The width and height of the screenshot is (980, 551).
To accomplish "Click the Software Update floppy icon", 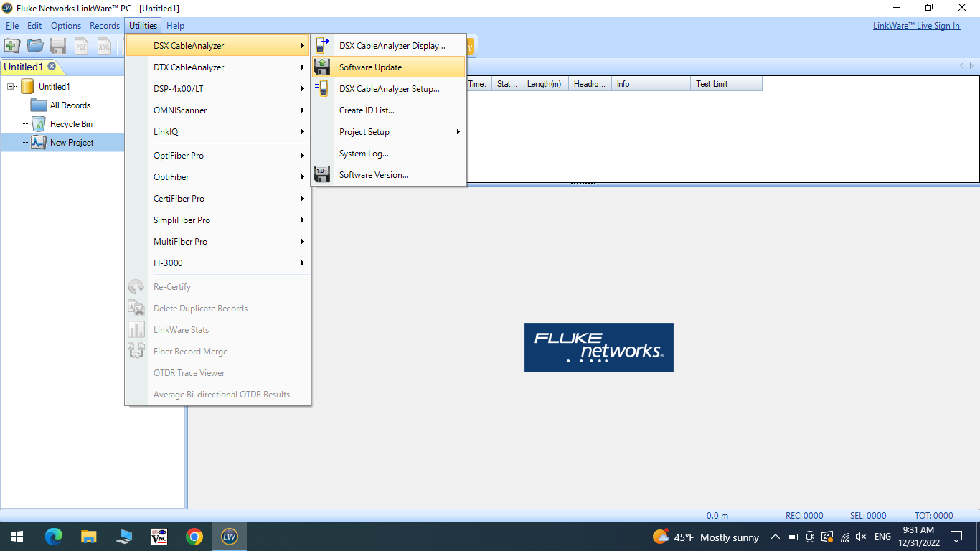I will coord(322,67).
